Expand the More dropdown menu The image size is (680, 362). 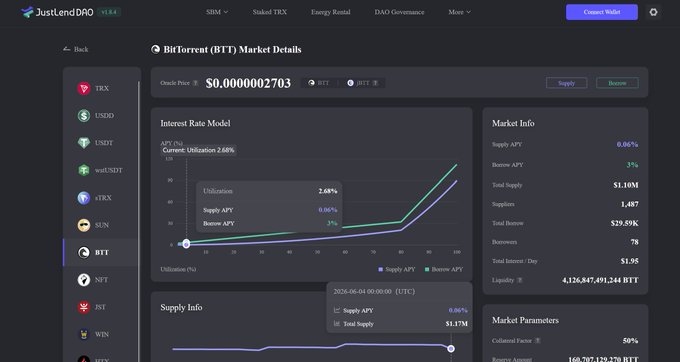(459, 12)
